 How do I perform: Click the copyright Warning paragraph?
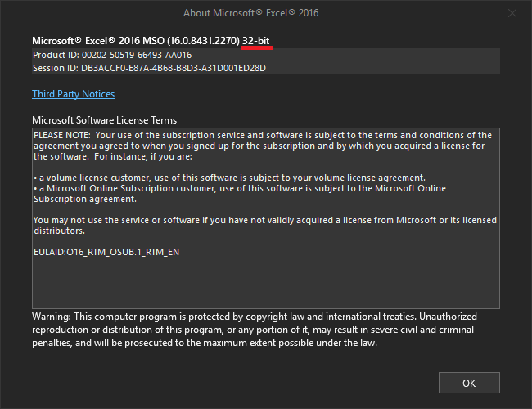255,330
